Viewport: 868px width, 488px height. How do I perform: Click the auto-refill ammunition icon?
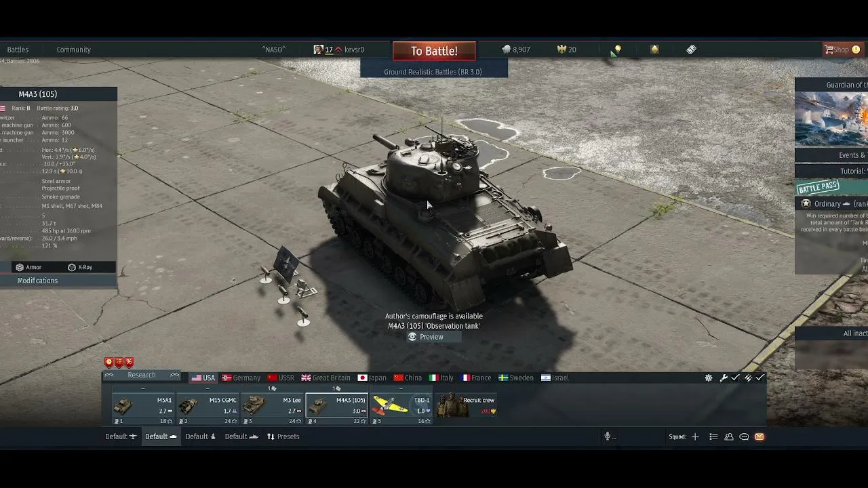click(749, 378)
